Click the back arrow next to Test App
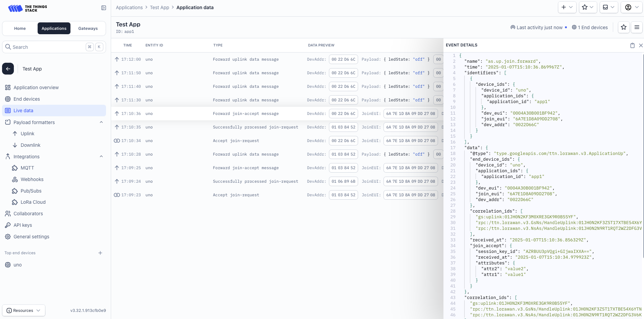Image resolution: width=644 pixels, height=319 pixels. click(x=8, y=69)
